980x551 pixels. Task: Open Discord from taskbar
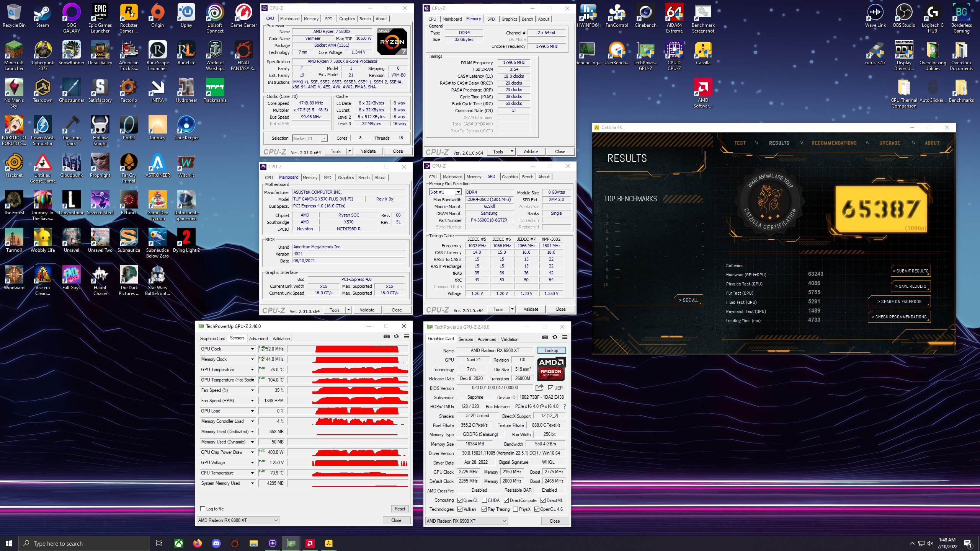coord(216,543)
